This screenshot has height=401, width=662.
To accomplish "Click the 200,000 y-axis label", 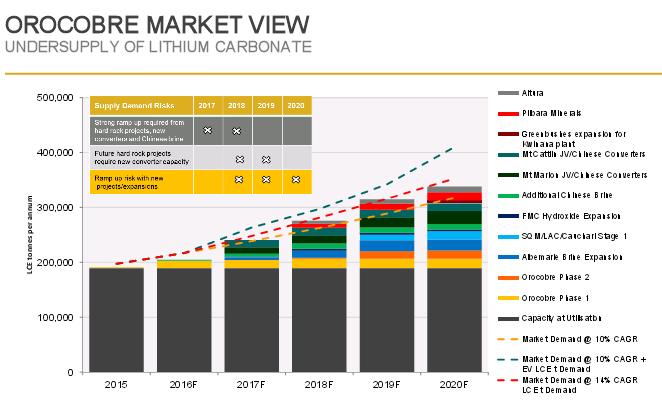I will point(55,263).
